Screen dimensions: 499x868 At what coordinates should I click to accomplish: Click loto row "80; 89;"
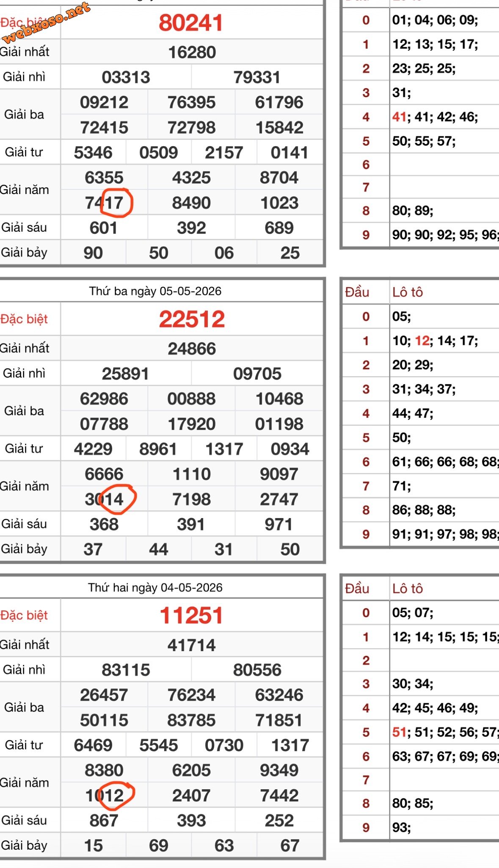coord(413,211)
